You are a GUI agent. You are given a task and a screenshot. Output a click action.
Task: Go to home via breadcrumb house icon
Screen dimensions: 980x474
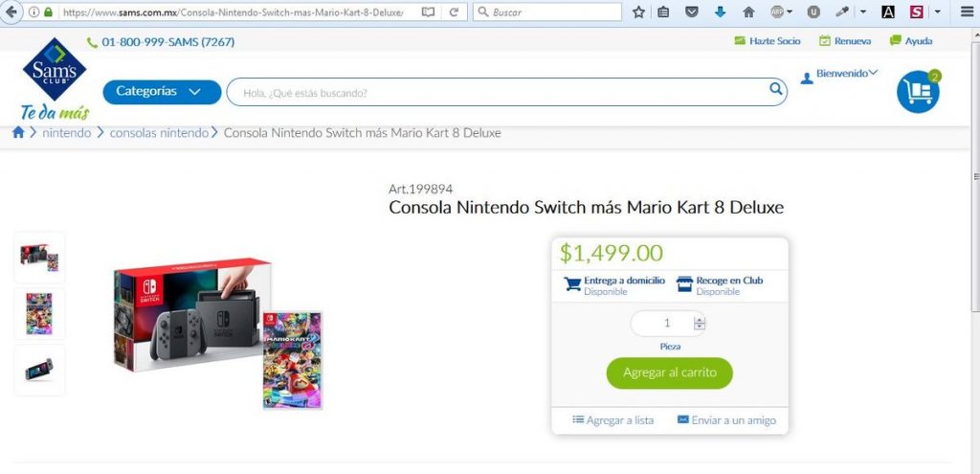pyautogui.click(x=18, y=133)
